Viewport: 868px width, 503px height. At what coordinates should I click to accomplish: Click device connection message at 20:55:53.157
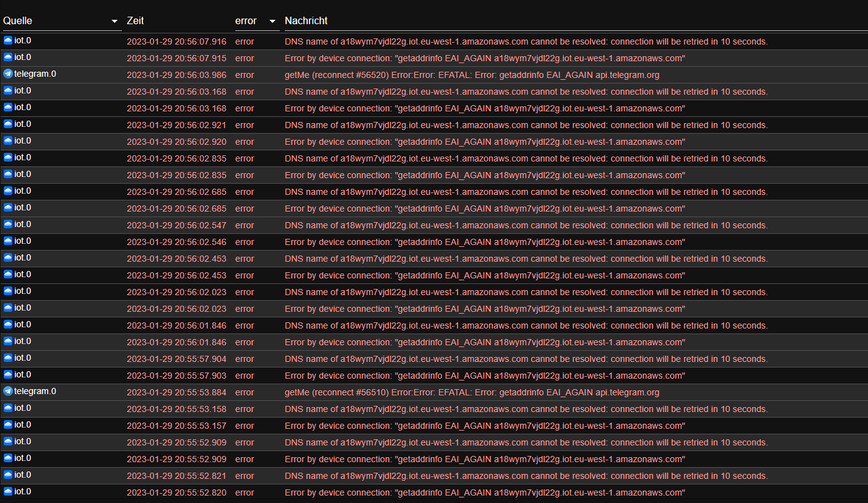pyautogui.click(x=485, y=426)
